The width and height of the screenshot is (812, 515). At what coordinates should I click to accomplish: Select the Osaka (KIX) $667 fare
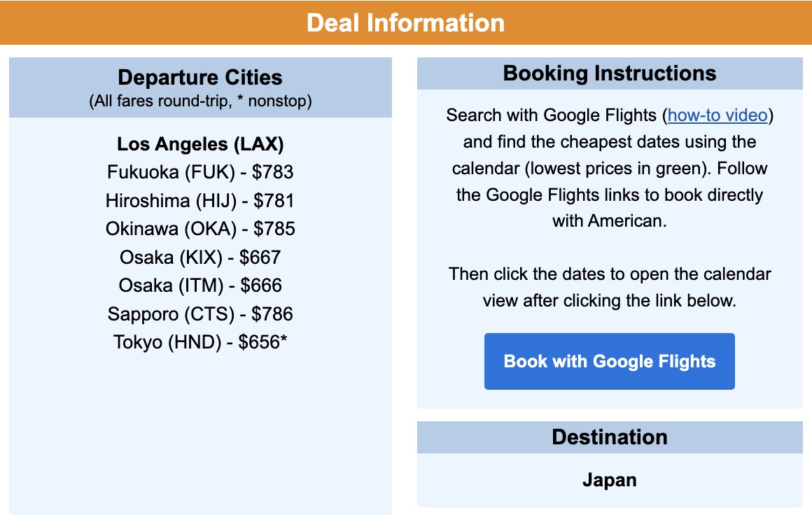[200, 257]
